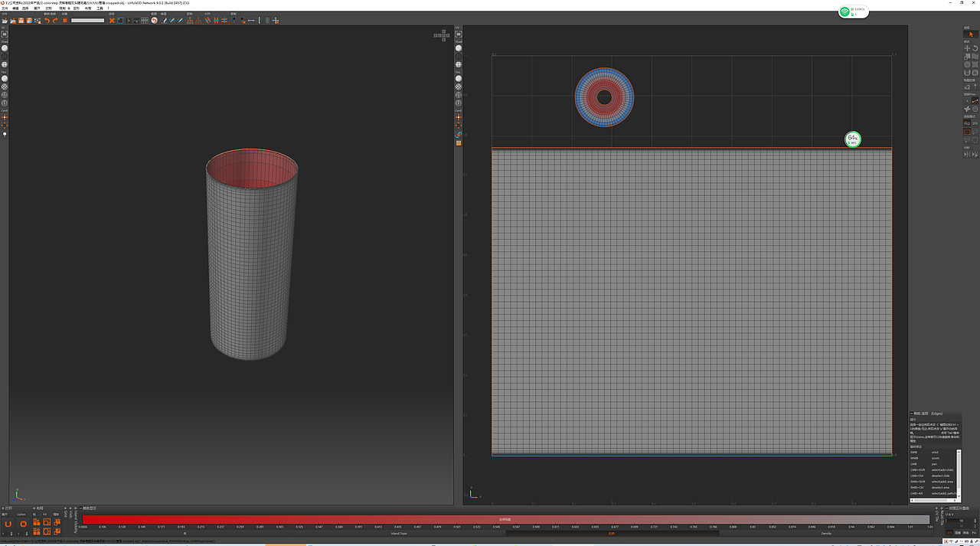Click the first orange hierarchy copy icon
Screen dimensions: 980x546
(x=190, y=21)
